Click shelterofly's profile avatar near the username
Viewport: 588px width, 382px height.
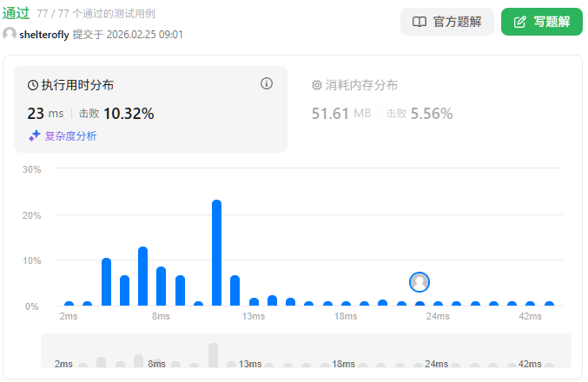click(10, 34)
